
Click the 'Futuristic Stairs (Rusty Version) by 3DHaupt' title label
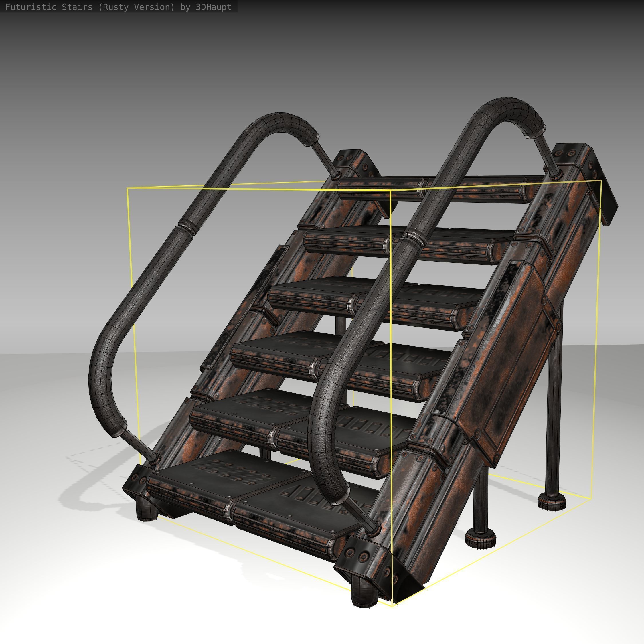tap(118, 7)
